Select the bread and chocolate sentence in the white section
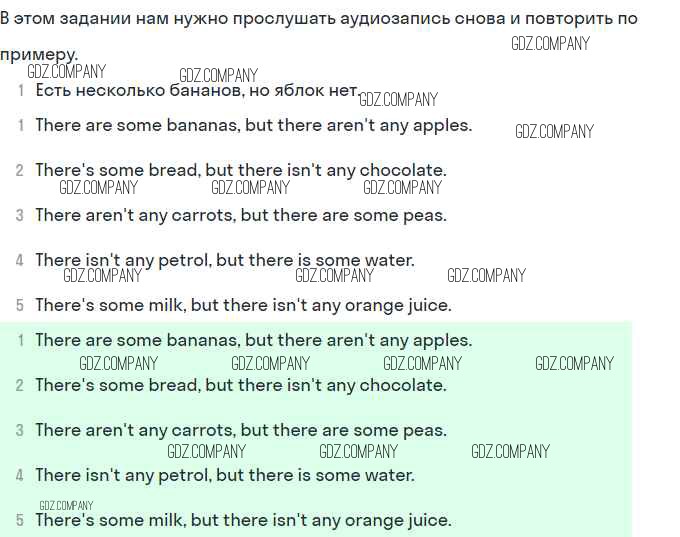Viewport: 680px width, 537px height. tap(240, 170)
